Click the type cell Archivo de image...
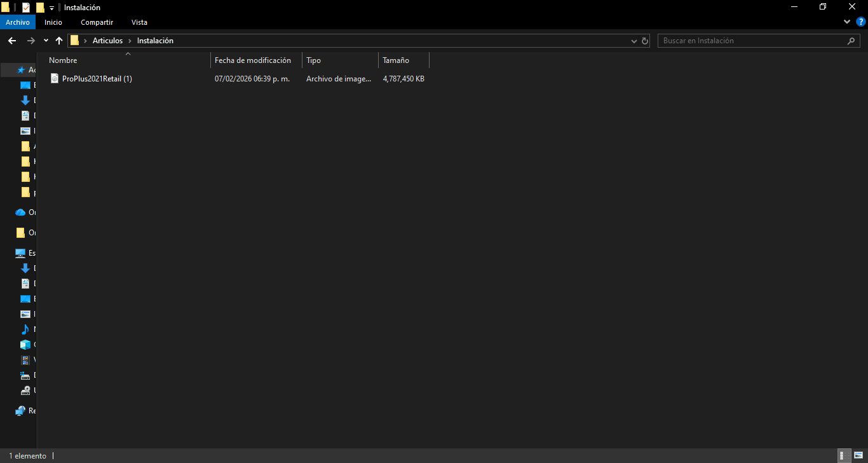This screenshot has width=868, height=463. pyautogui.click(x=339, y=79)
